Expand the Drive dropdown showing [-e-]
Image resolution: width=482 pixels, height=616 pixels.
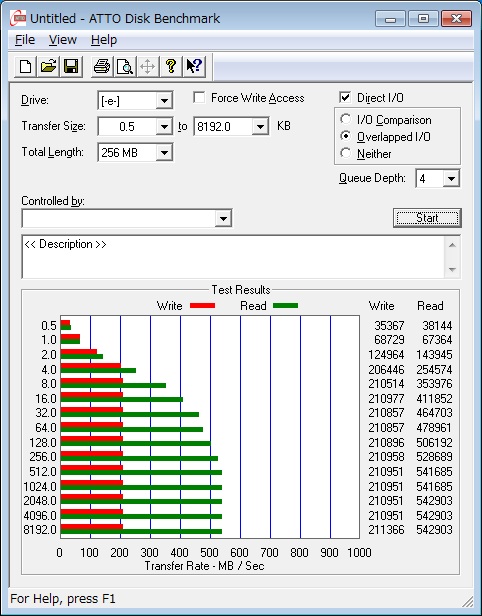tap(135, 101)
